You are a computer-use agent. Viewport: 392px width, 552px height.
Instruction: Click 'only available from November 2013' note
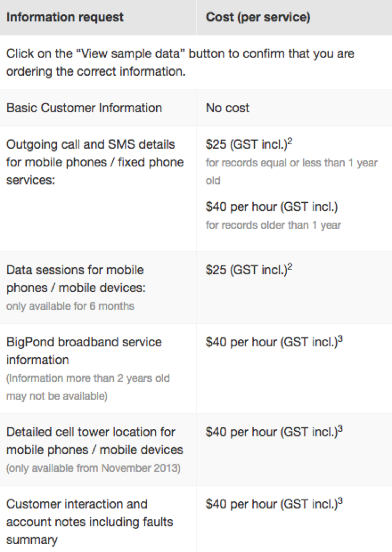point(93,468)
